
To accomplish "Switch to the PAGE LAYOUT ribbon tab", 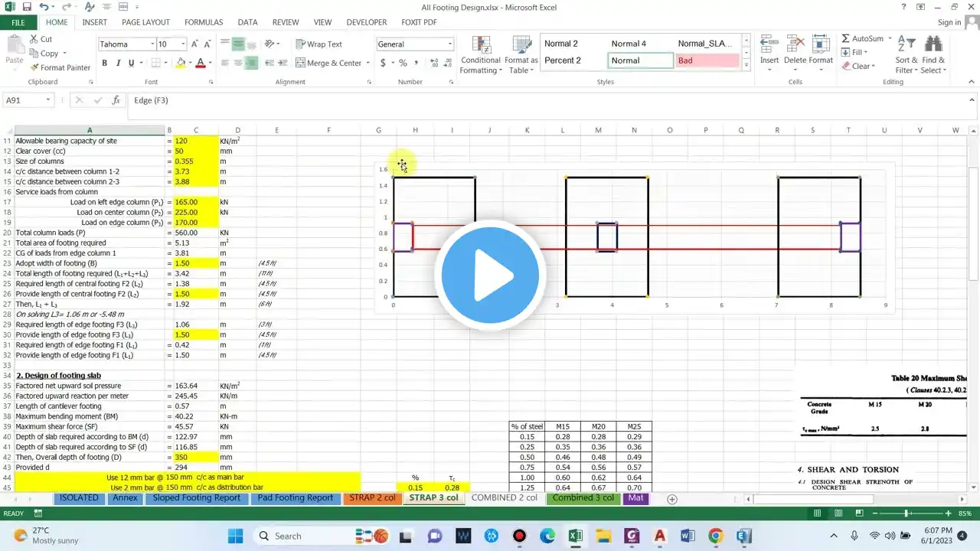I will (145, 22).
